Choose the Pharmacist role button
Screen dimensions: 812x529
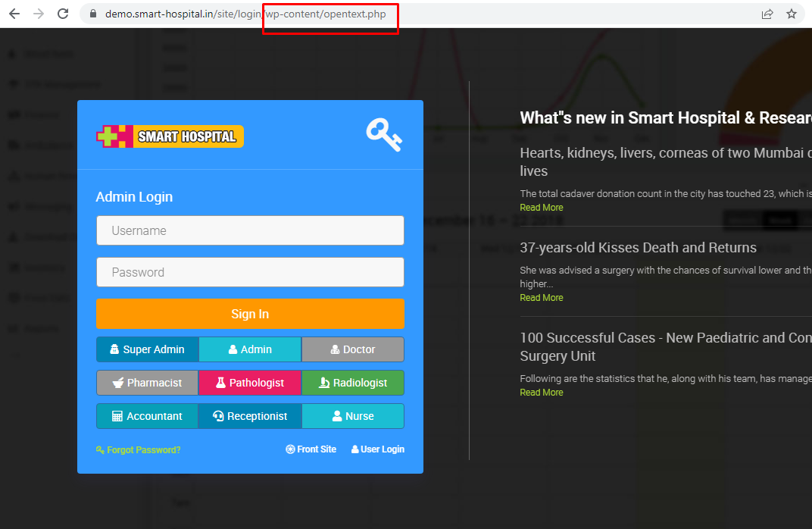pyautogui.click(x=148, y=383)
